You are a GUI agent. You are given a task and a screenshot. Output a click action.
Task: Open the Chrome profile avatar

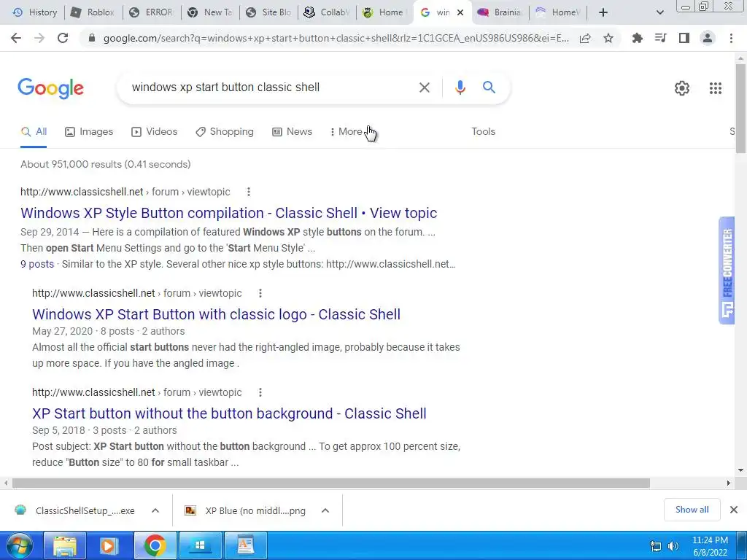point(708,38)
